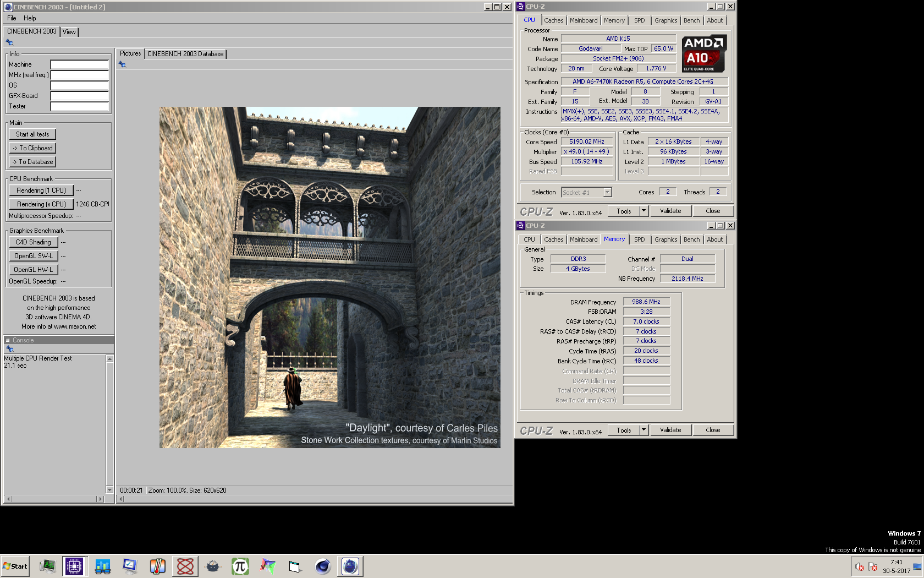
Task: Open the small window taskbar icon
Action: (295, 566)
